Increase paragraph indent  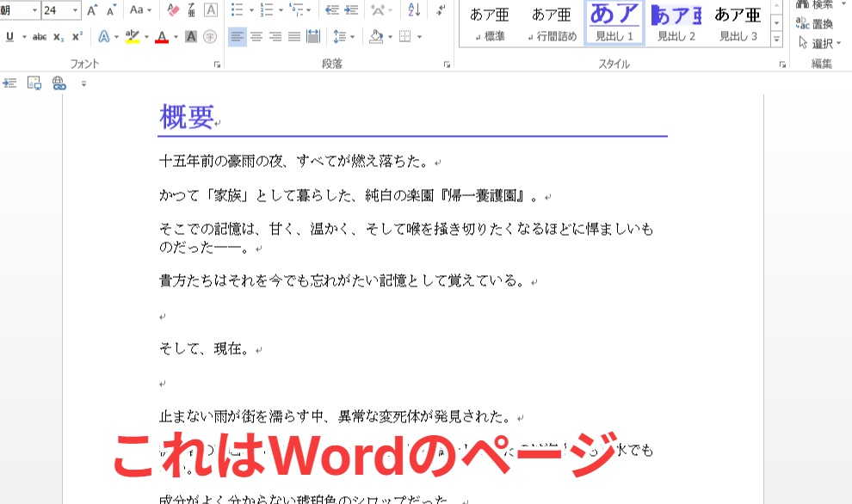pos(352,9)
